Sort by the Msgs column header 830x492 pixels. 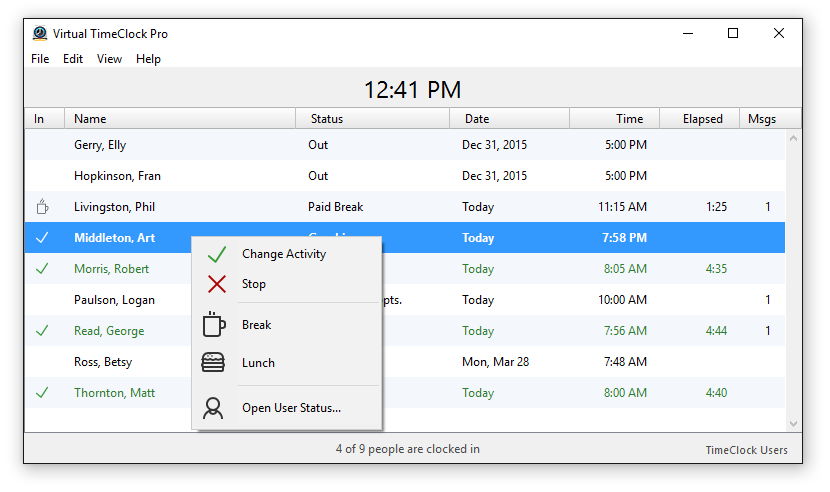[x=770, y=119]
